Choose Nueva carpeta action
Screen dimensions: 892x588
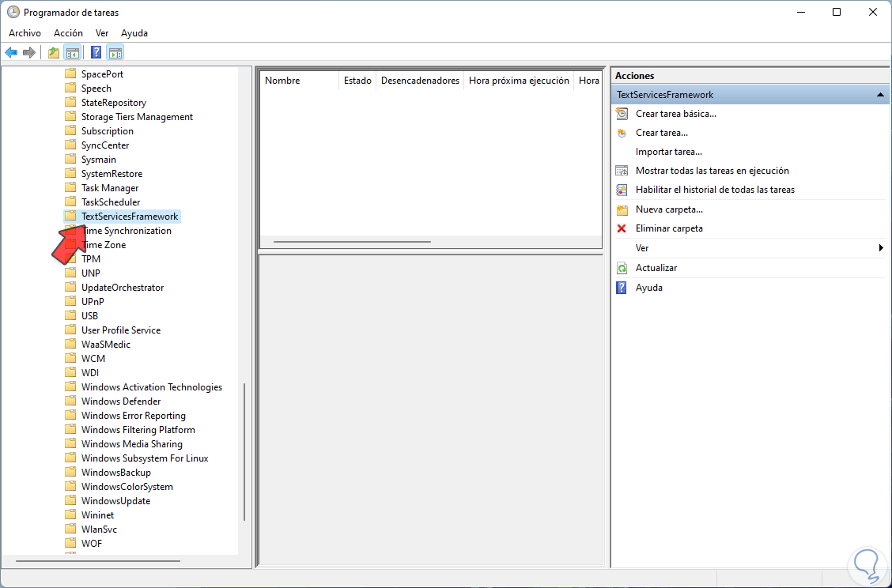pyautogui.click(x=669, y=209)
